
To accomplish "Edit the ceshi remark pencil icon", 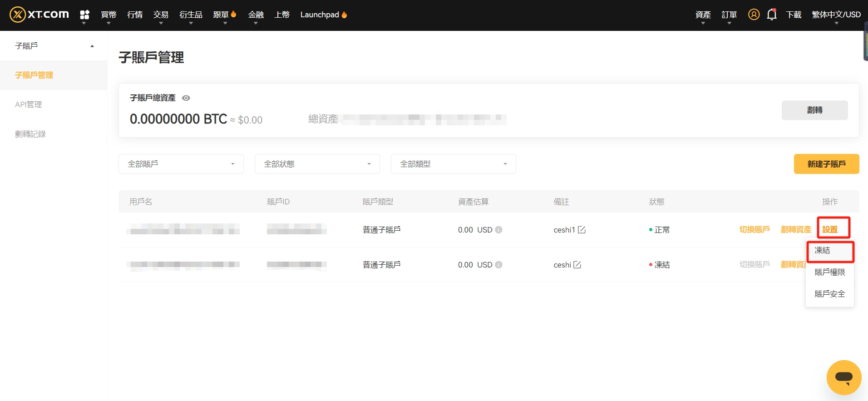I will tap(577, 265).
